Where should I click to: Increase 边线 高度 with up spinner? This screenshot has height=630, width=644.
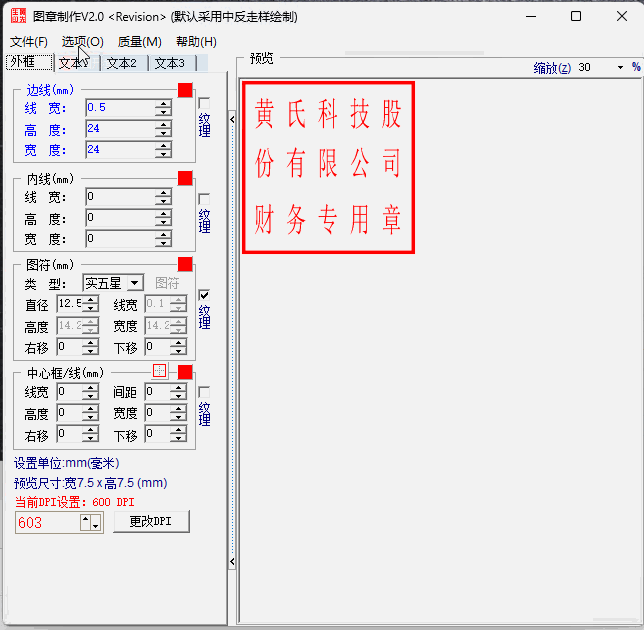pyautogui.click(x=163, y=124)
